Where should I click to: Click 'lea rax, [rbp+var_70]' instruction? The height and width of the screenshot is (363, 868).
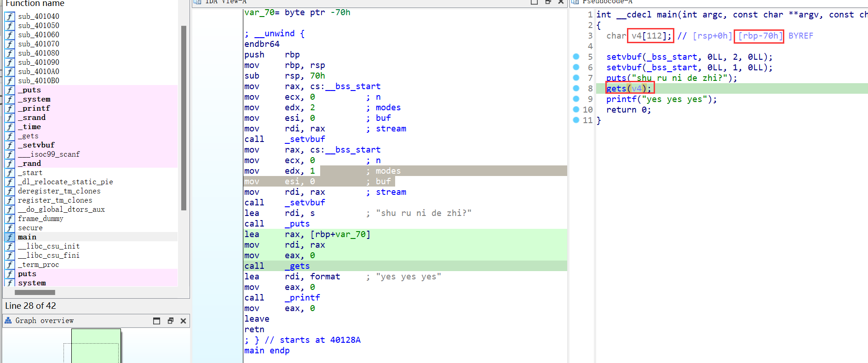(307, 234)
